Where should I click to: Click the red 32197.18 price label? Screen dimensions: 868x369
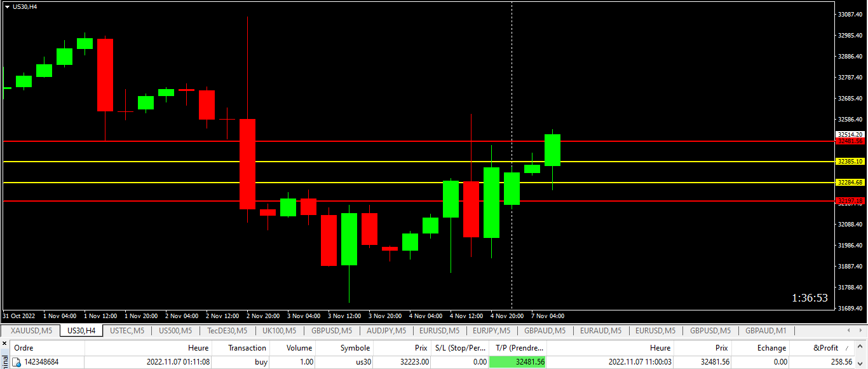coord(850,201)
